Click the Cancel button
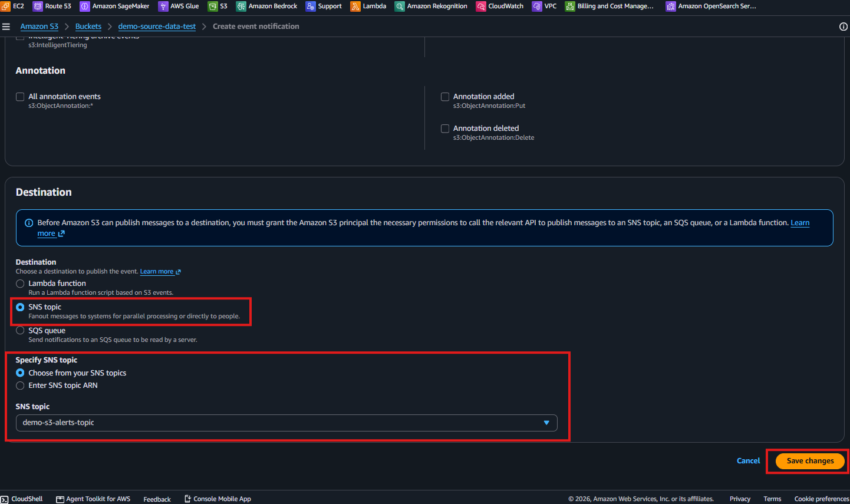Screen dimensions: 850x504 coord(748,461)
